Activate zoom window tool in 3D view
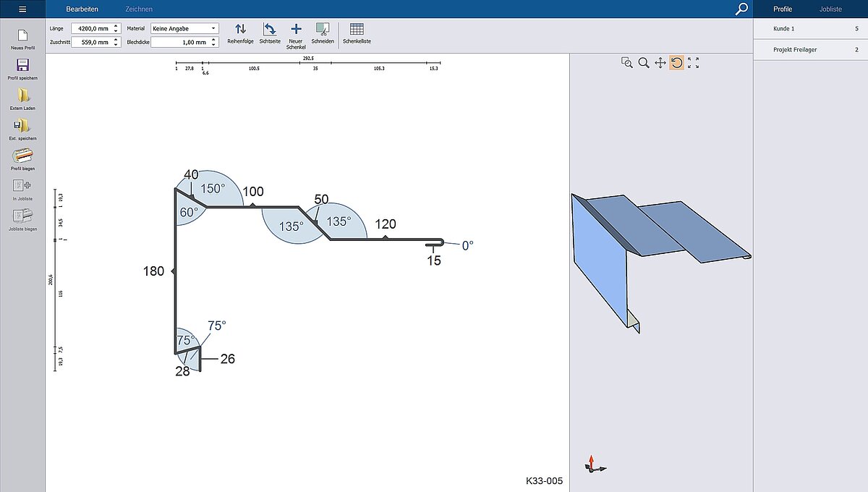Image resolution: width=868 pixels, height=492 pixels. coord(627,63)
